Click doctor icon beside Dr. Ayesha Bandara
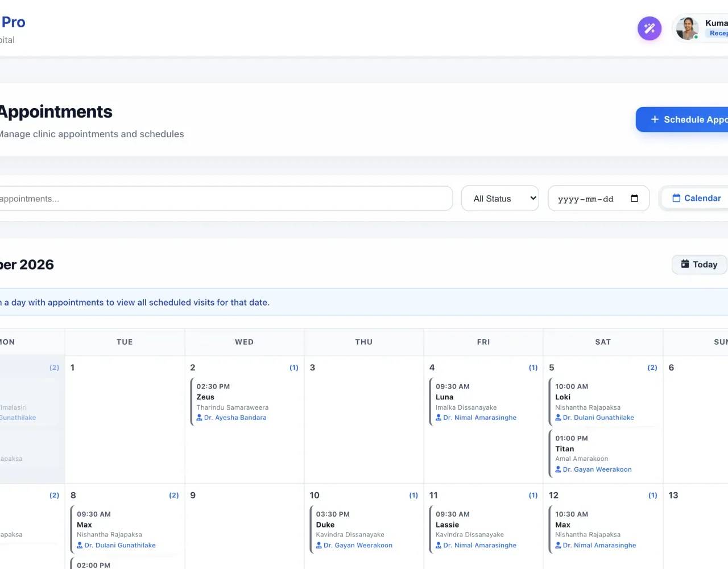The width and height of the screenshot is (728, 569). pyautogui.click(x=199, y=418)
